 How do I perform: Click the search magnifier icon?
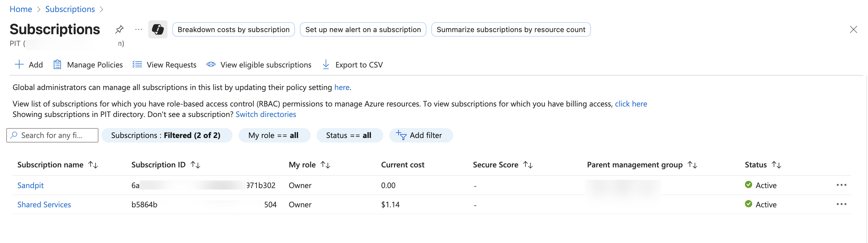click(x=14, y=135)
